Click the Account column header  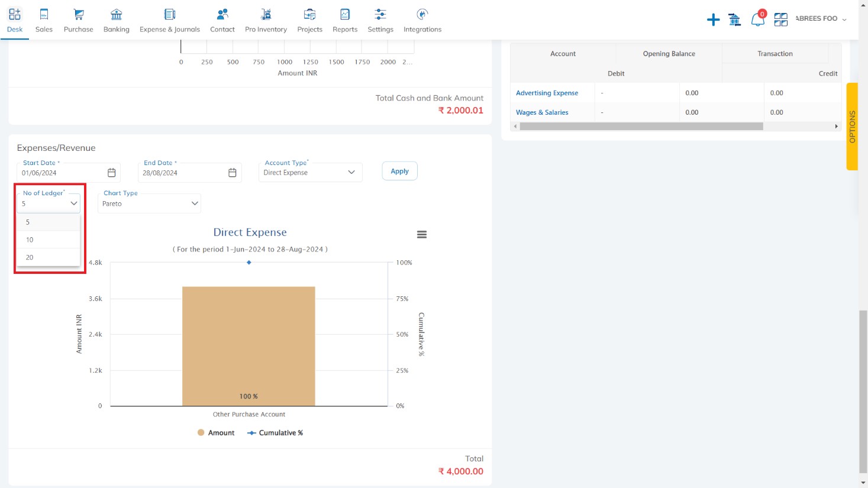563,54
